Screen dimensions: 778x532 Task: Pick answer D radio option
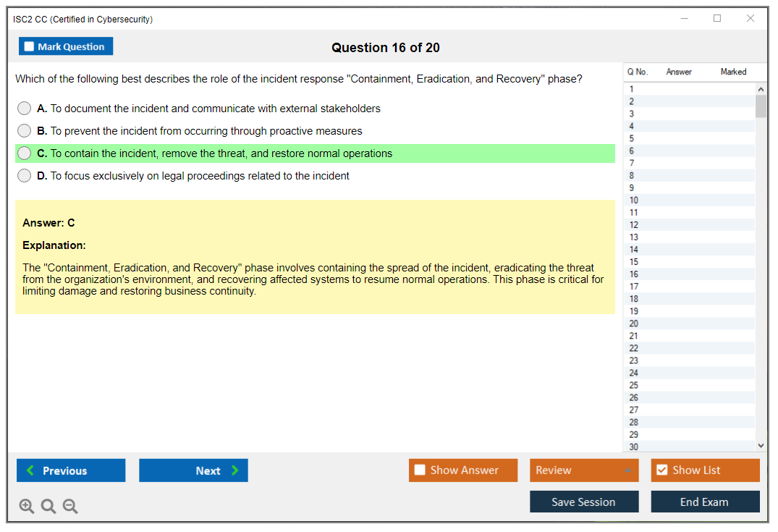click(25, 176)
